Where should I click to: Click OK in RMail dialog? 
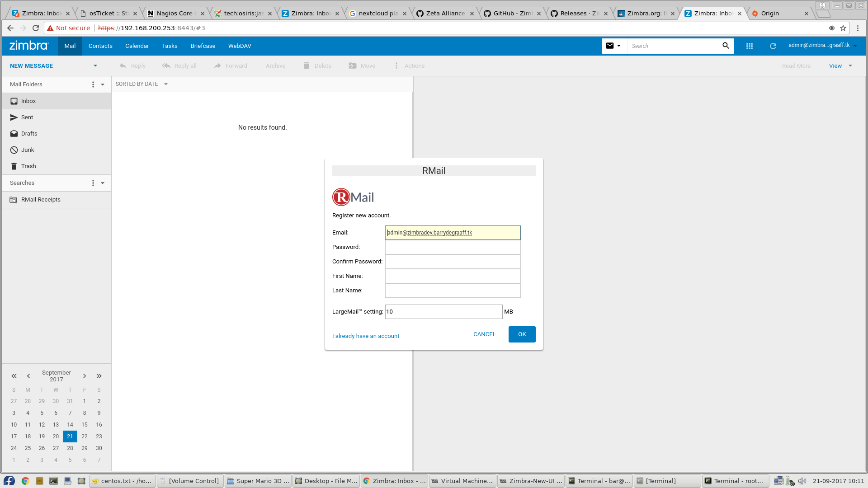[x=522, y=334]
